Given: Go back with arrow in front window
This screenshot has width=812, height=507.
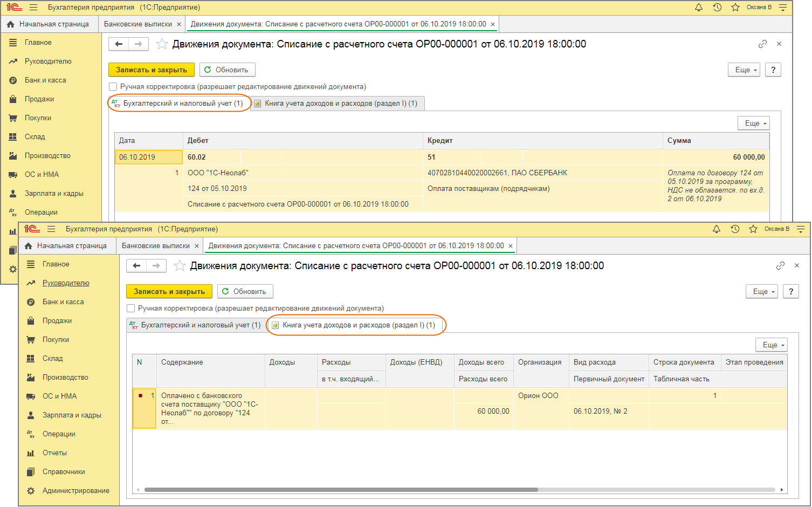Looking at the screenshot, I should [x=136, y=265].
